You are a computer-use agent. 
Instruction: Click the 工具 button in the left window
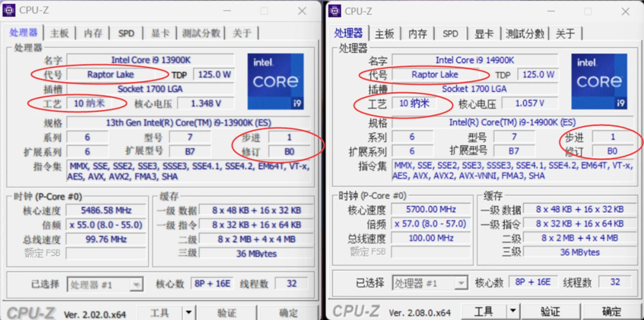click(x=160, y=312)
